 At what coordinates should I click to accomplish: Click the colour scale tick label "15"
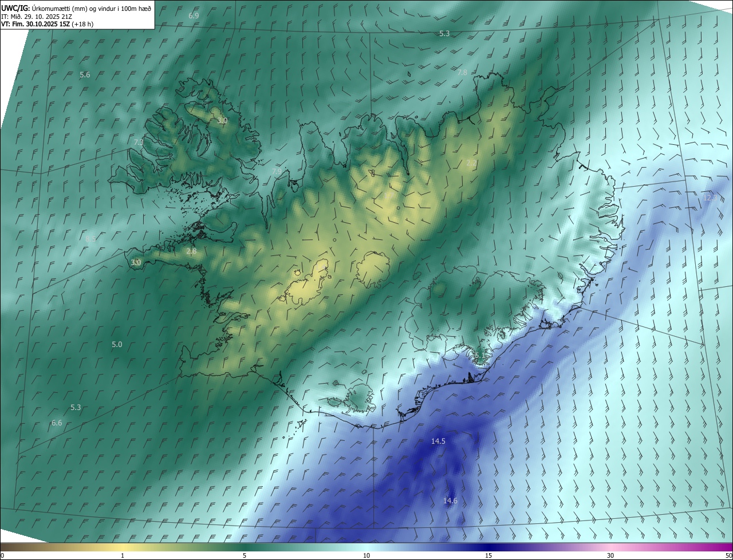coord(488,555)
